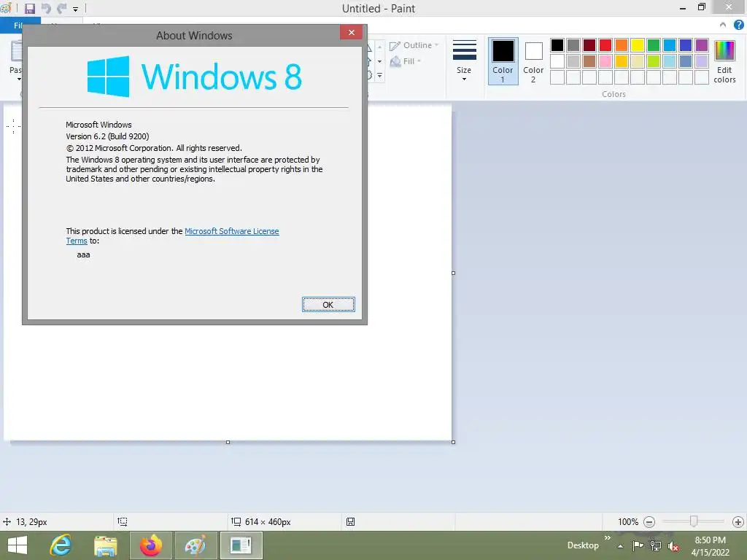Redo action in quick access toolbar
747x560 pixels.
click(62, 8)
